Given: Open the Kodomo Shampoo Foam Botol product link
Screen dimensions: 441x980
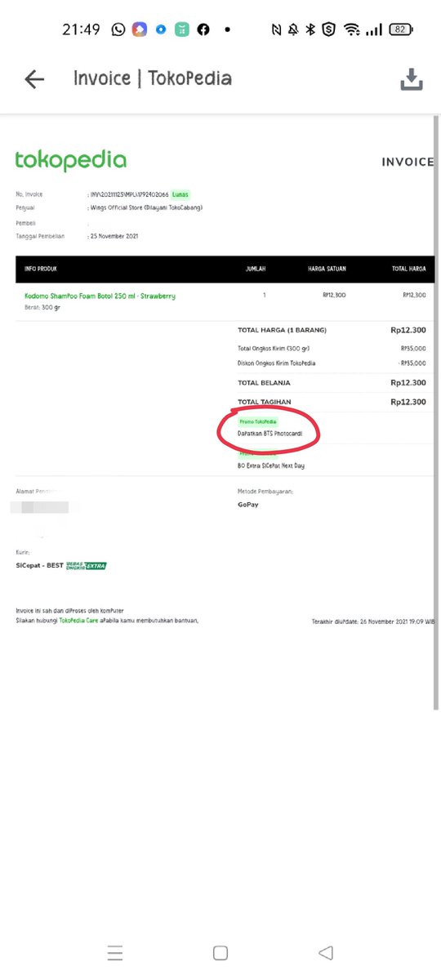Looking at the screenshot, I should (100, 296).
